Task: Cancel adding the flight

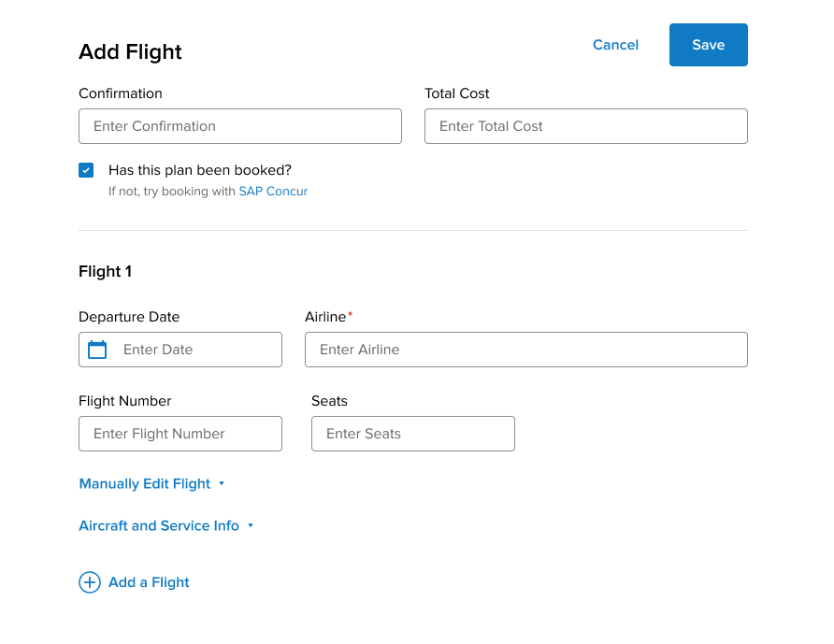Action: (x=615, y=45)
